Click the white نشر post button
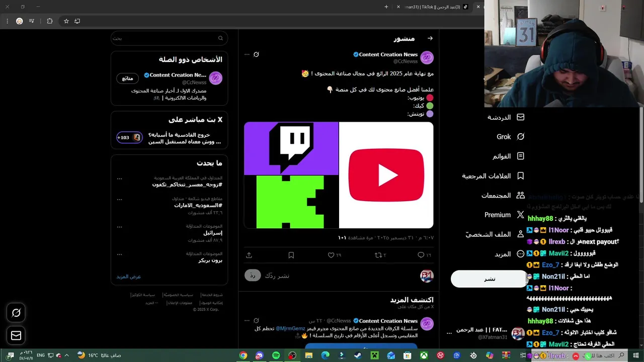The width and height of the screenshot is (644, 362). tap(489, 279)
